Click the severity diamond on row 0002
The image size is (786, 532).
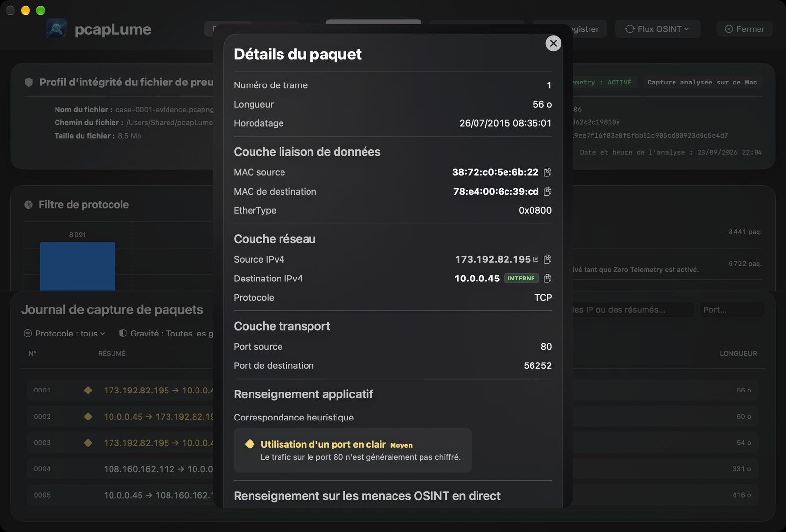coord(88,417)
